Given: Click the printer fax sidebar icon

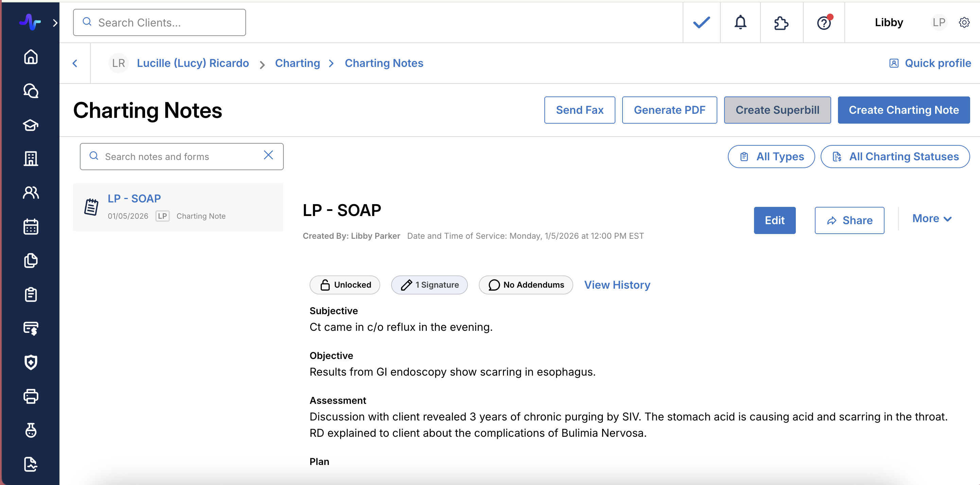Looking at the screenshot, I should (x=31, y=396).
